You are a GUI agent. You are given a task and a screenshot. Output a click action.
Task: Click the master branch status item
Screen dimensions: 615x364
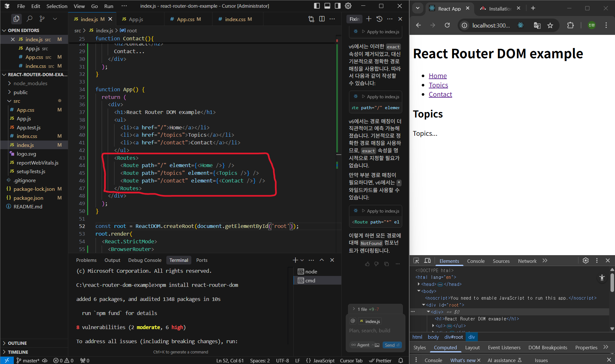pos(28,360)
